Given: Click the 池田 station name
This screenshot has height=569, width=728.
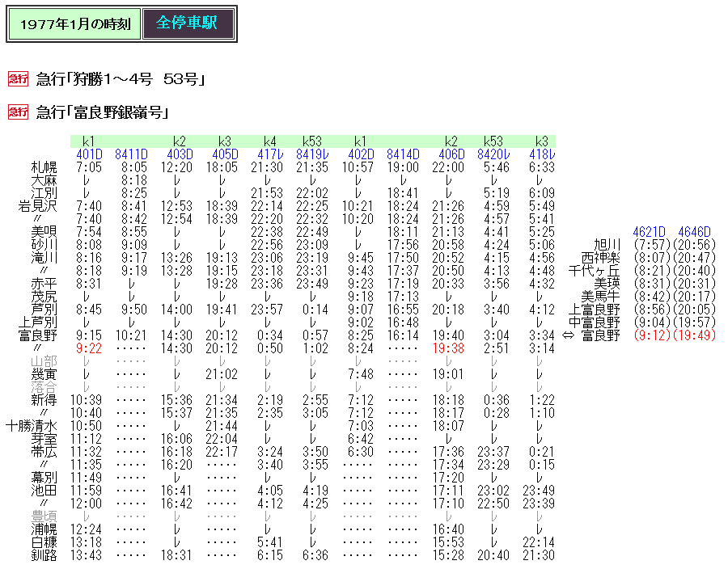Looking at the screenshot, I should (44, 491).
